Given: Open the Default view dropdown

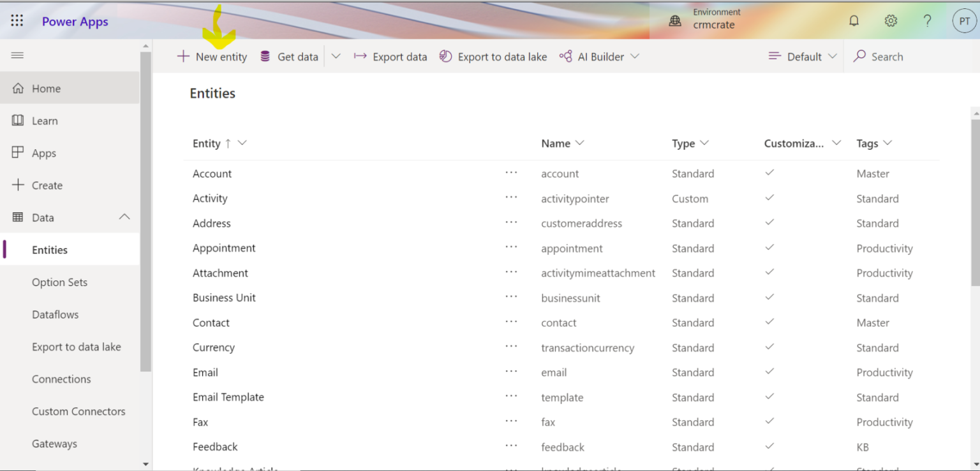Looking at the screenshot, I should click(x=802, y=56).
